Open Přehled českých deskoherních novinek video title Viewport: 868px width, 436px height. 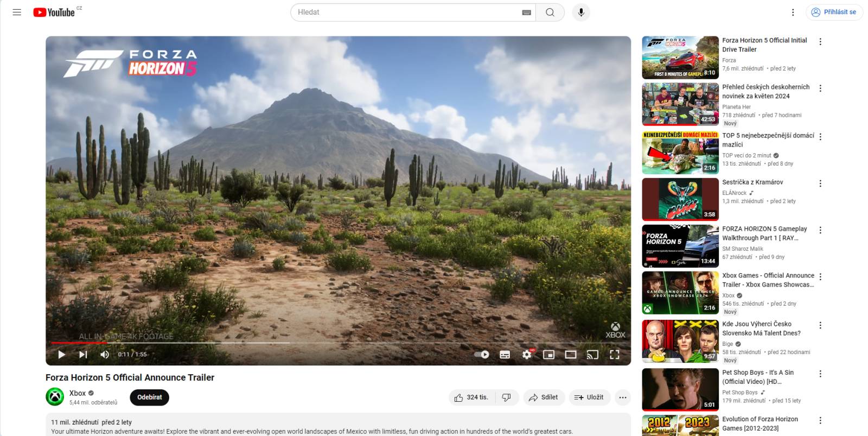[765, 91]
